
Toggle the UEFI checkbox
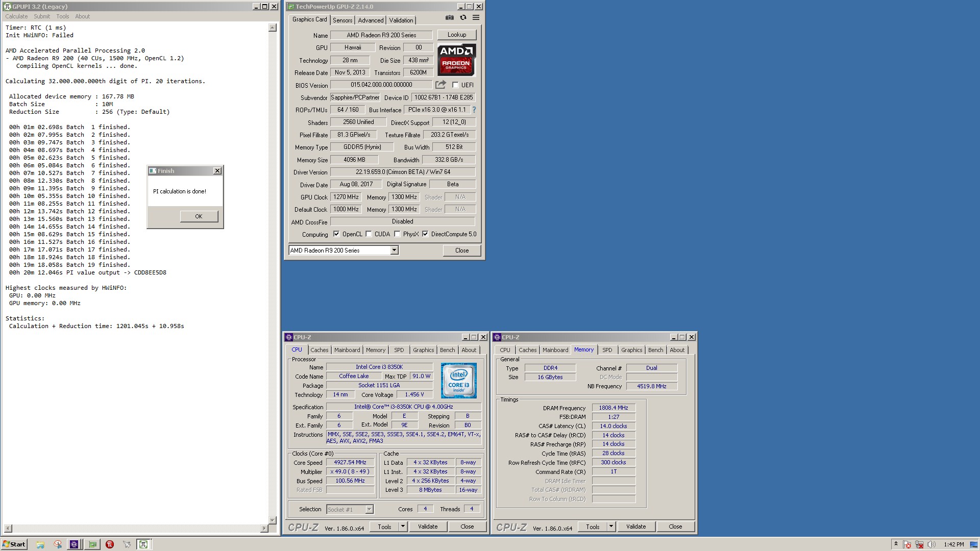pyautogui.click(x=455, y=85)
